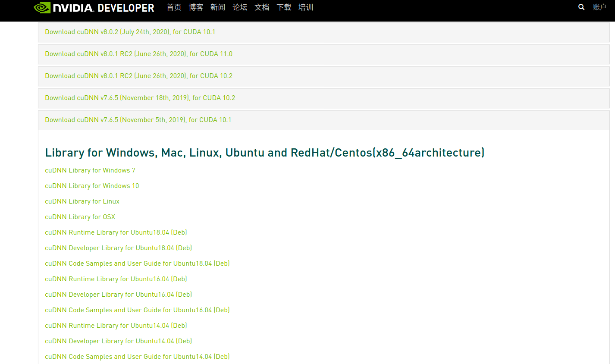Download cuDNN Developer Library for Ubuntu16.04
Viewport: 615px width, 364px height.
(118, 295)
